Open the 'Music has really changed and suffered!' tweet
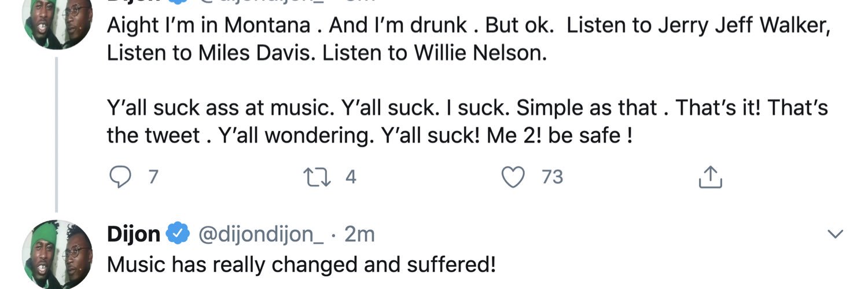Screen dimensions: 868x289 point(301,264)
